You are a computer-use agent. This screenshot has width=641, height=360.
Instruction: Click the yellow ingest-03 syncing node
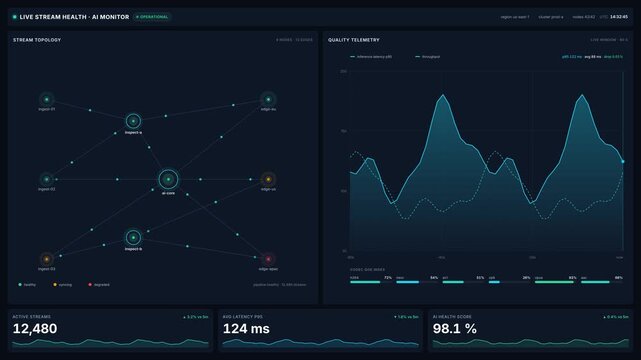point(47,259)
